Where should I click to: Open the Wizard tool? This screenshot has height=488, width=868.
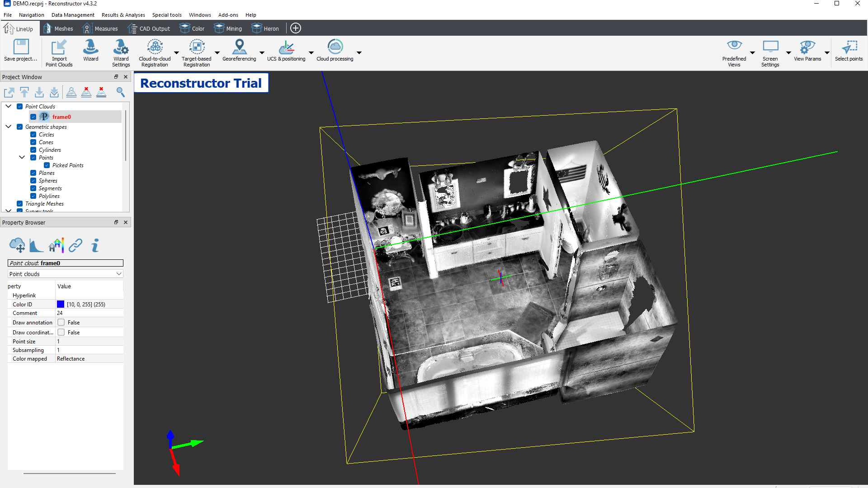90,47
